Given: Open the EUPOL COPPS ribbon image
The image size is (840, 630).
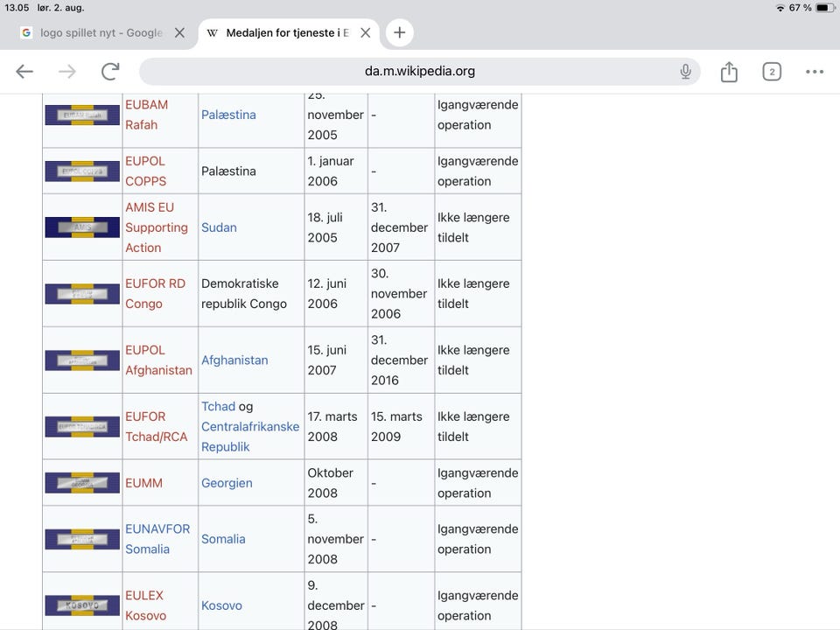Looking at the screenshot, I should coord(82,171).
